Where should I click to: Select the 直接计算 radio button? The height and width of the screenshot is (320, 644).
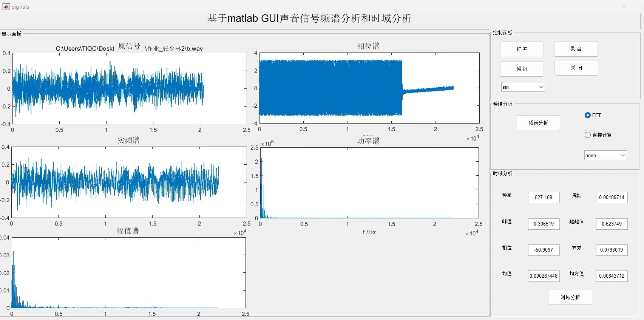[587, 135]
